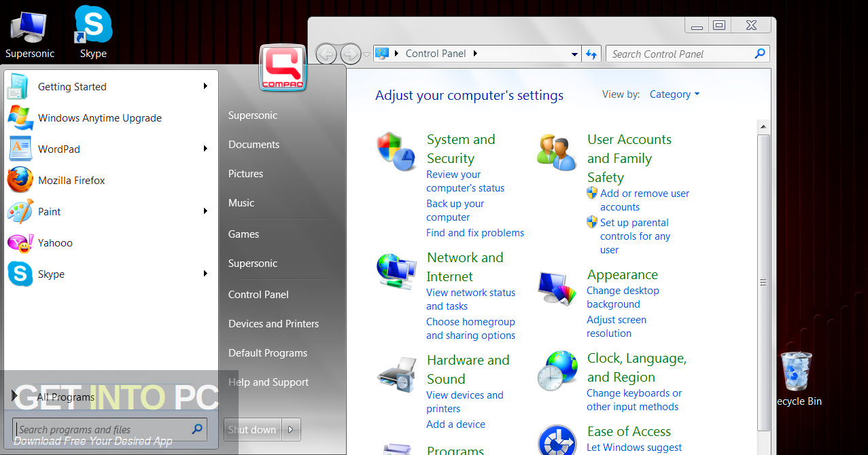The height and width of the screenshot is (455, 868).
Task: Click the Hardware and Sound heading
Action: (x=468, y=369)
